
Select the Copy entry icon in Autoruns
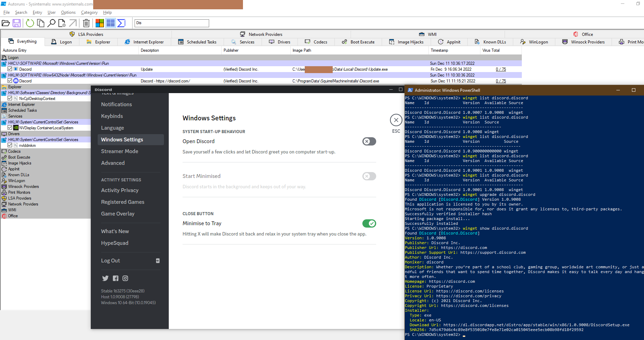point(40,23)
